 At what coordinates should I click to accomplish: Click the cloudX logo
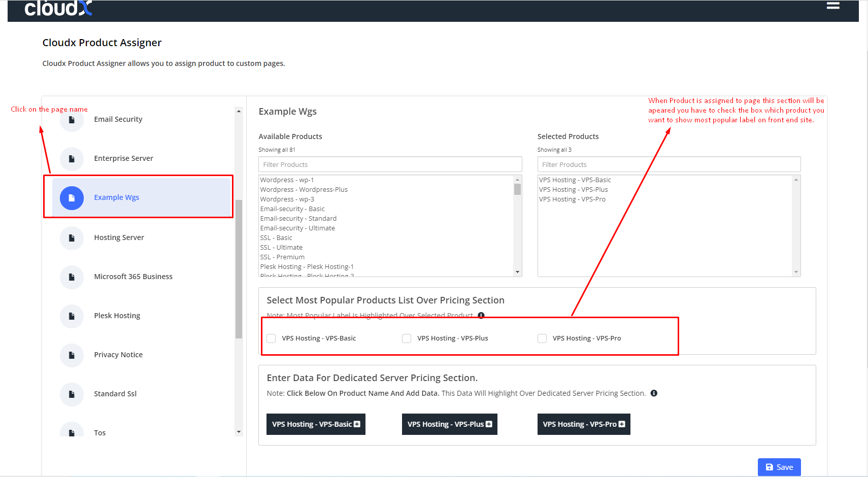click(x=58, y=8)
